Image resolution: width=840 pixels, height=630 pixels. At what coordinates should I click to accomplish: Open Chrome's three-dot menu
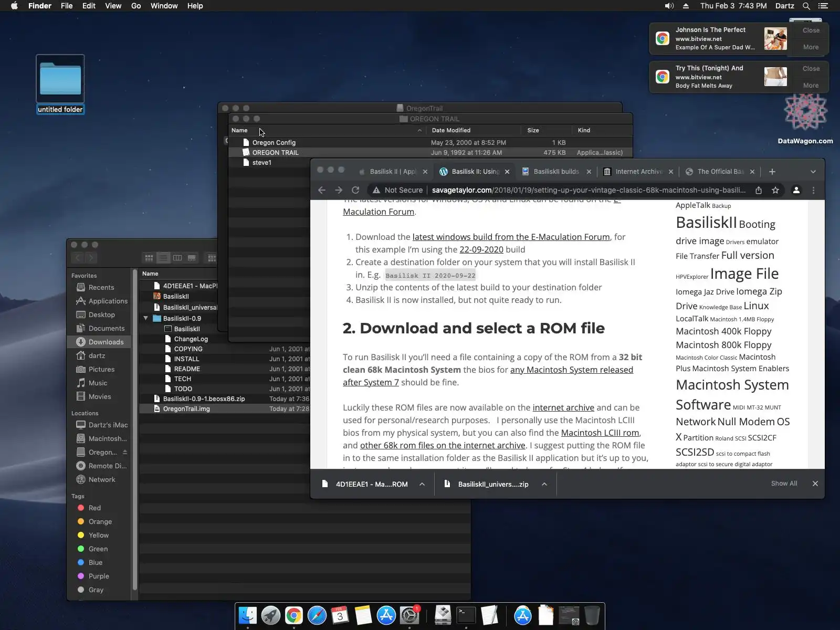coord(814,190)
